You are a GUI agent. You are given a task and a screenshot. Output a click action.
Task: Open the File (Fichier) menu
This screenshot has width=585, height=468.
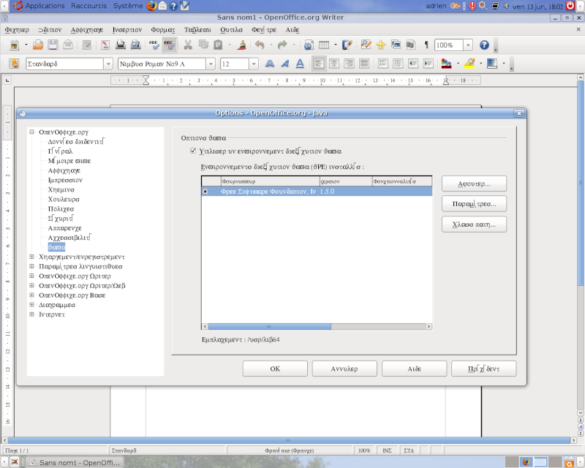pyautogui.click(x=17, y=29)
